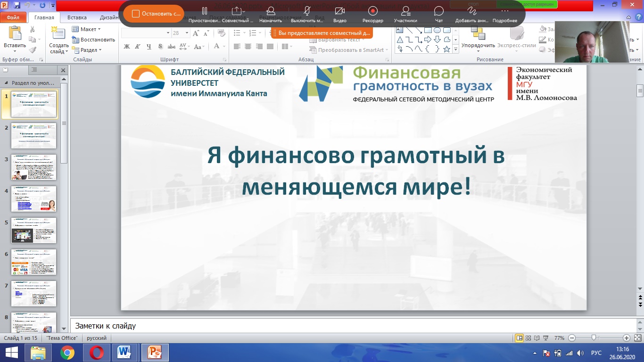Open the bulleted list dropdown arrow
Screen dimensions: 644x362
pos(245,33)
